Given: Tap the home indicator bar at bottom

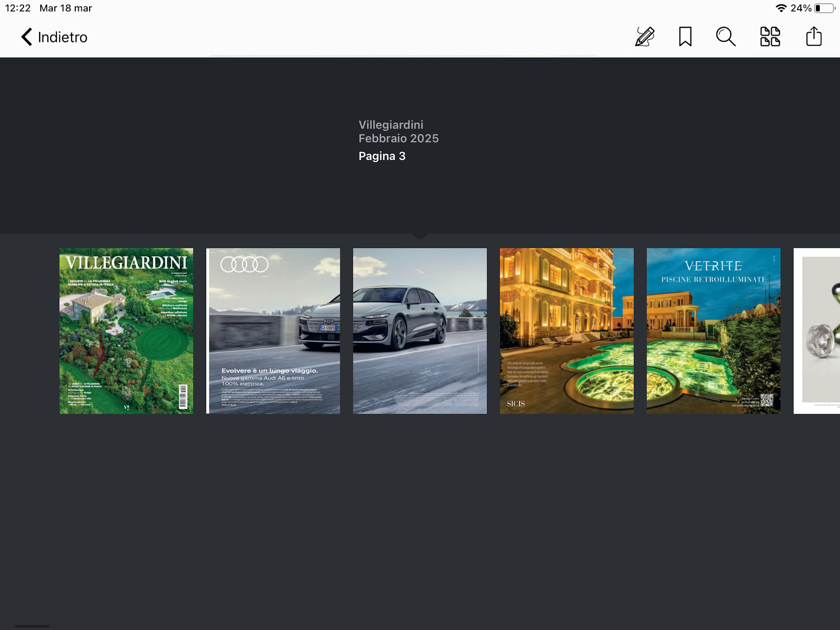Looking at the screenshot, I should 32,626.
